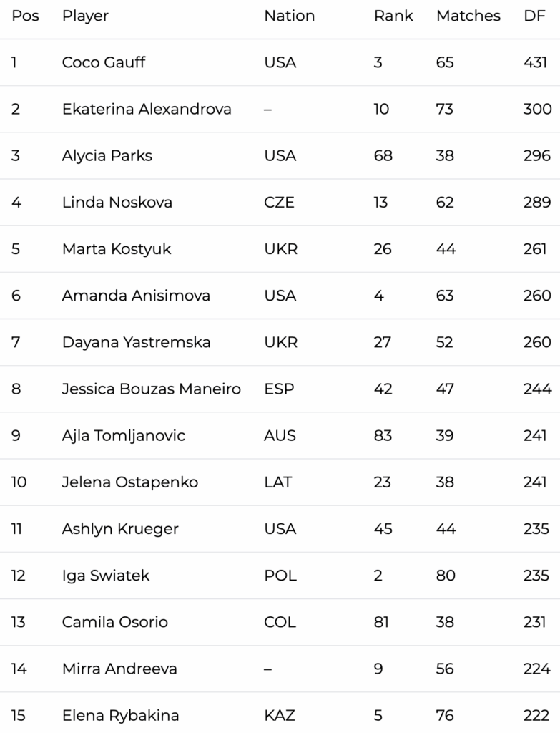Click the Rank column header

[393, 16]
